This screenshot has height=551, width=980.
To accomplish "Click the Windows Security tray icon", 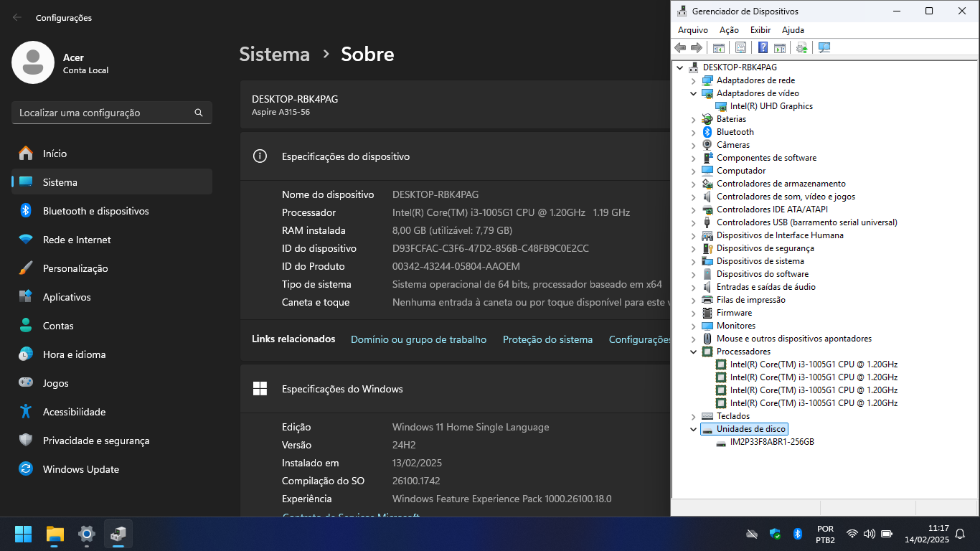I will (775, 534).
